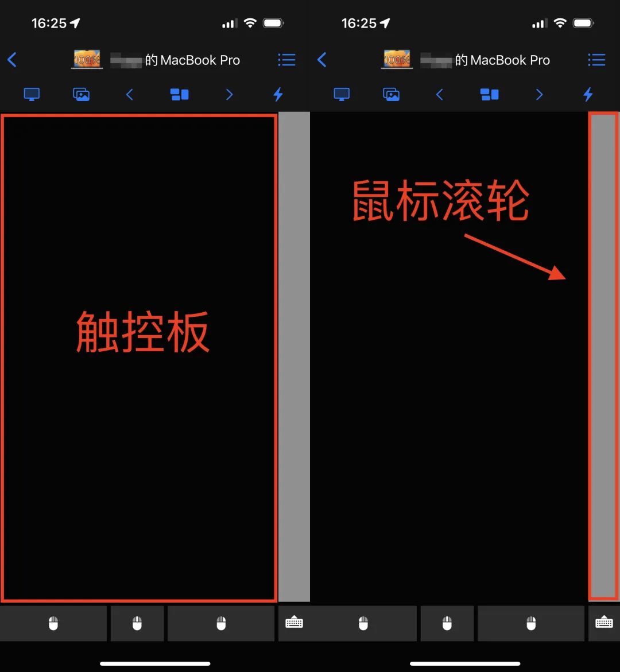Screen dimensions: 620x672
Task: Open the MacBook thumbnail showing 100%
Action: coord(87,59)
